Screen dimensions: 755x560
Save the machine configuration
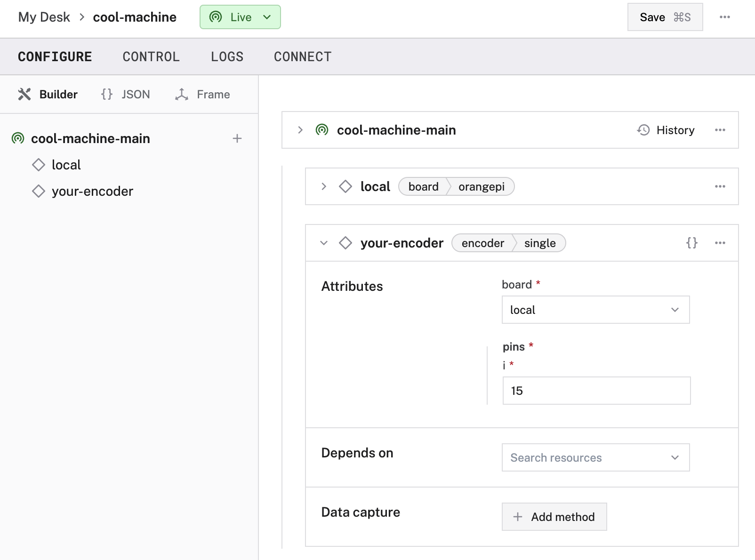pos(665,17)
